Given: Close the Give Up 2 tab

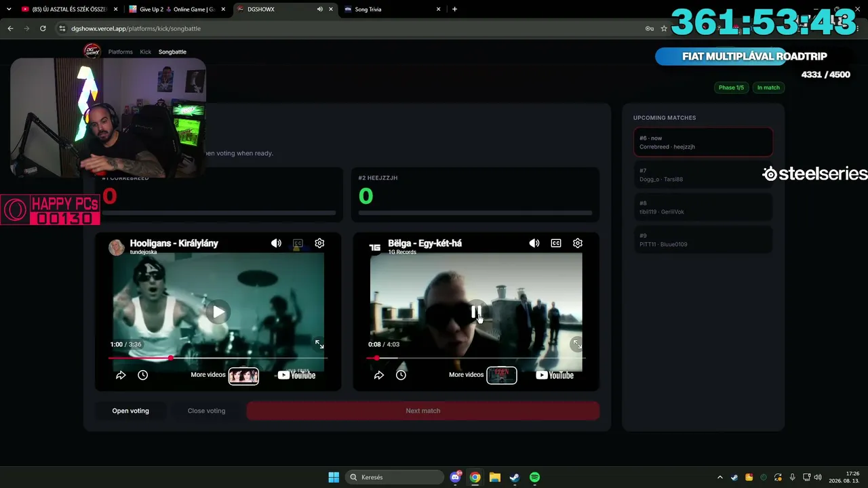Looking at the screenshot, I should [x=223, y=9].
